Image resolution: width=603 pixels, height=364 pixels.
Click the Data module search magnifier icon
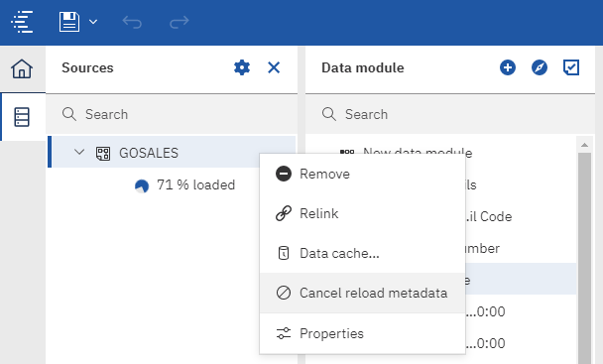tap(329, 114)
